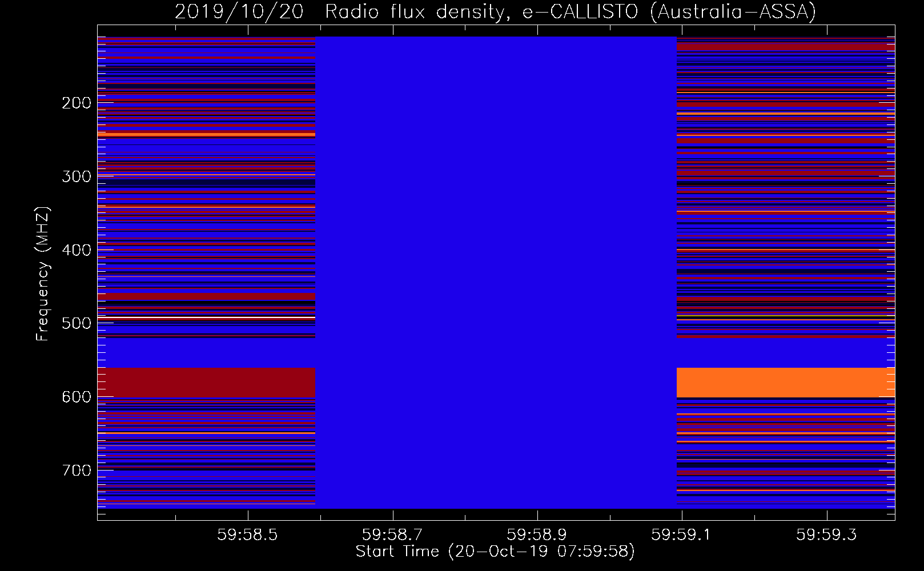Click the "Start Time (20-Oct-19 07:59:58)" label
Image resolution: width=924 pixels, height=571 pixels.
tap(495, 552)
